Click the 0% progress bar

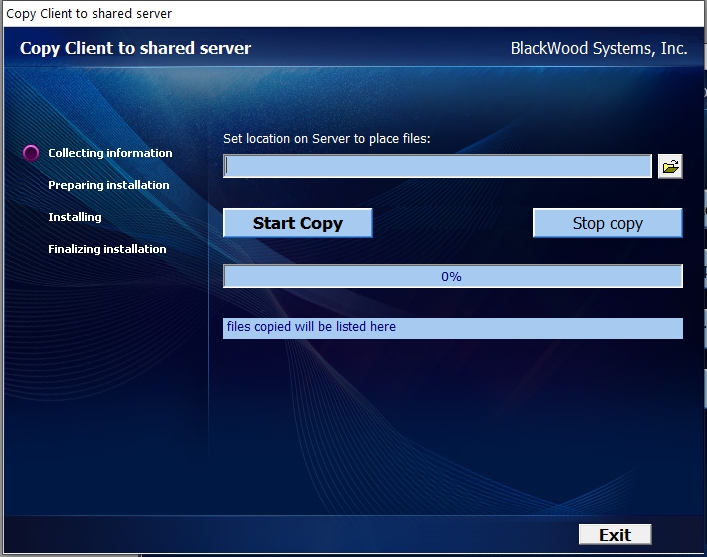pos(452,277)
